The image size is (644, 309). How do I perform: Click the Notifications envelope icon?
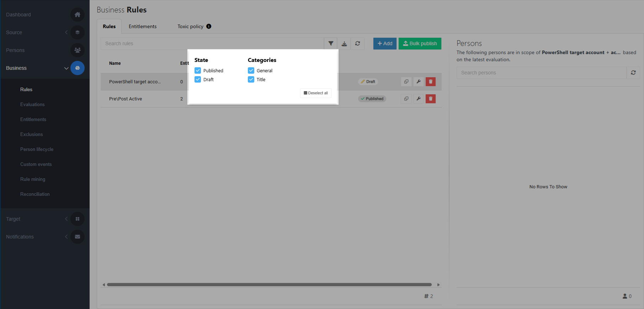[x=78, y=237]
